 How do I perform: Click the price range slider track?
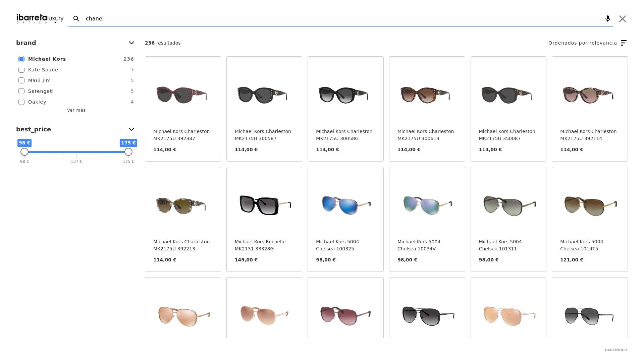76,152
